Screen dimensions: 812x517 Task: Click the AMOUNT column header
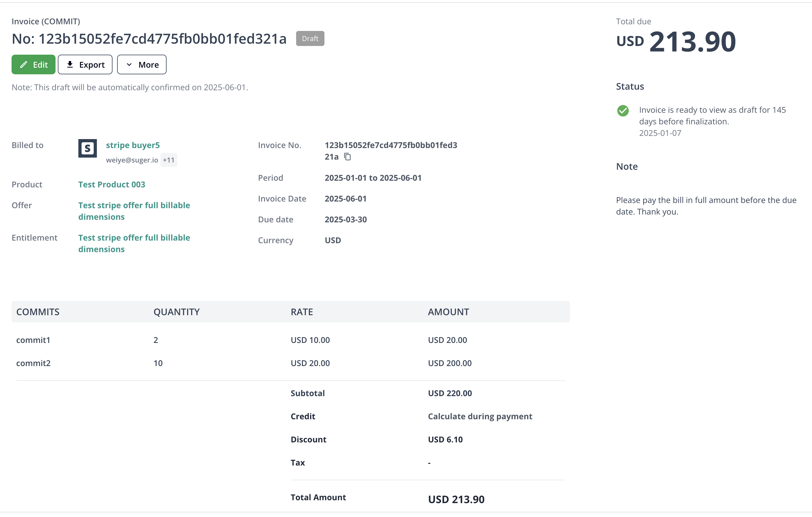(x=448, y=312)
